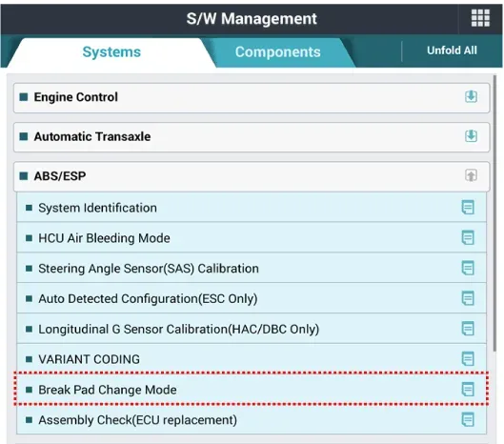Open Break Pad Change Mode document icon
The image size is (504, 444).
[x=468, y=390]
